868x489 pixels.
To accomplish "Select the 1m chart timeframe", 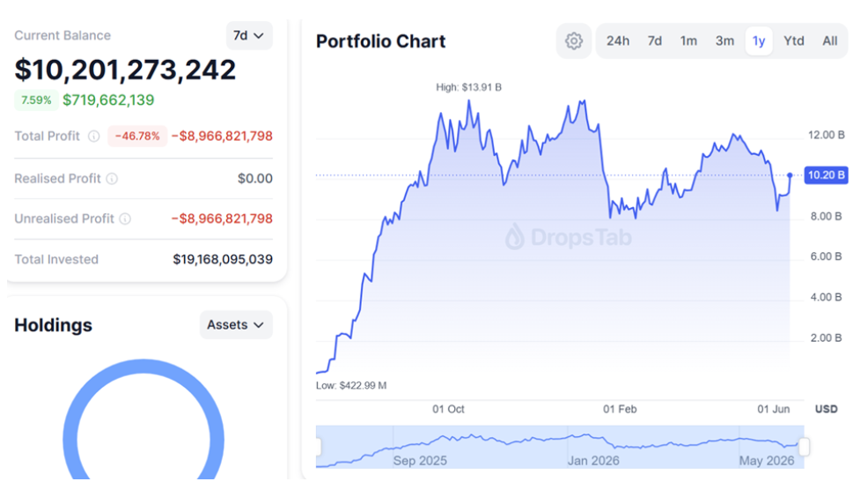I will [688, 41].
